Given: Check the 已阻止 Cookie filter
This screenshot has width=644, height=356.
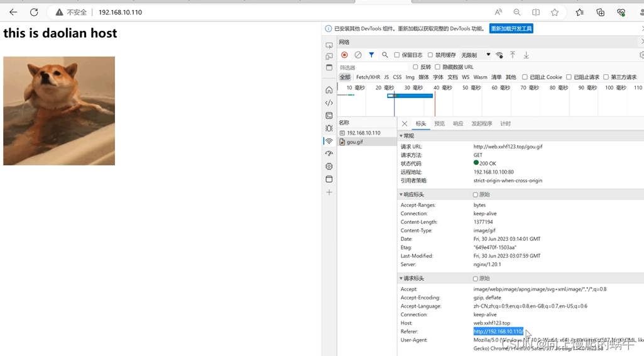Looking at the screenshot, I should pyautogui.click(x=525, y=77).
